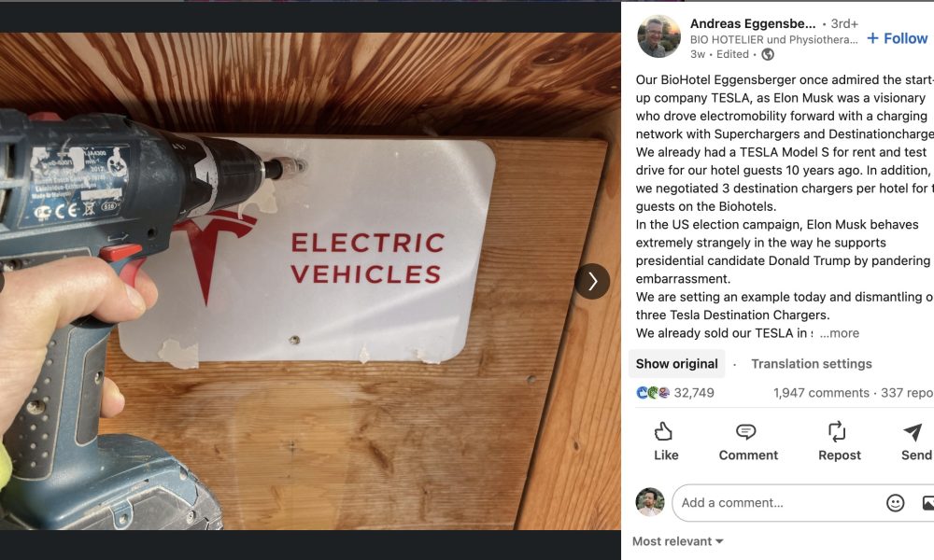This screenshot has width=934, height=560.
Task: Open the Most relevant sort dropdown
Action: tap(678, 541)
